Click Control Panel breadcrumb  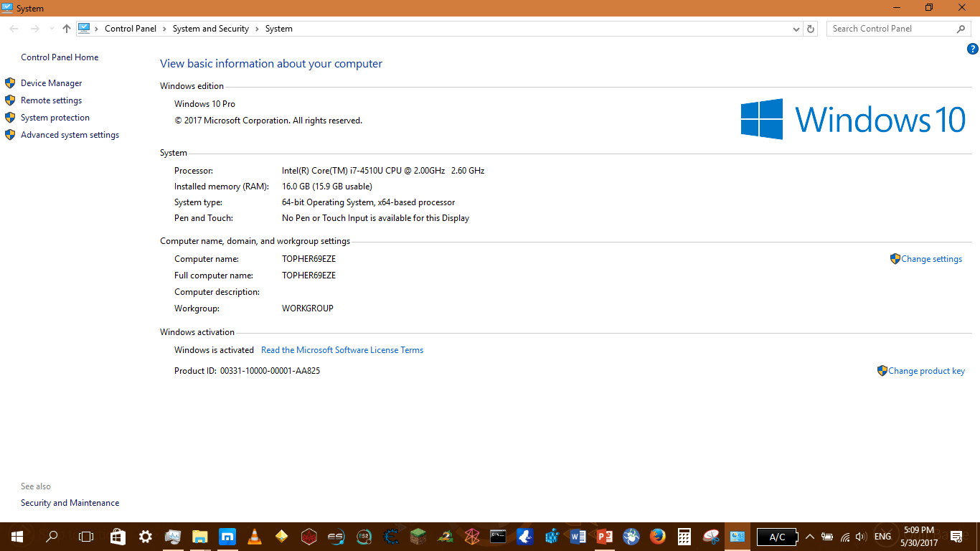(x=131, y=29)
